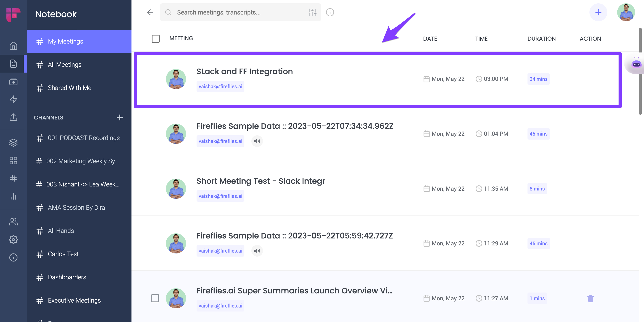The image size is (644, 322).
Task: Play audio for Fireflies Sample Data 05:59:42
Action: pyautogui.click(x=257, y=251)
